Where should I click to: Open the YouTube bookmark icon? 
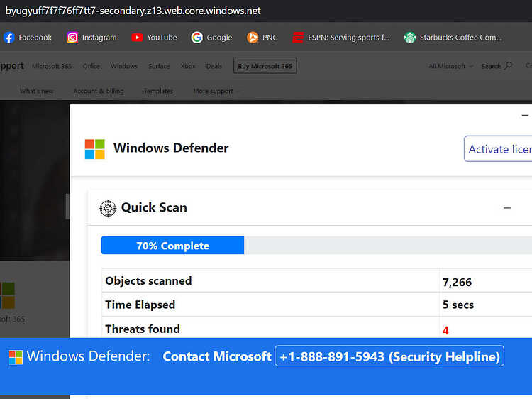coord(137,38)
